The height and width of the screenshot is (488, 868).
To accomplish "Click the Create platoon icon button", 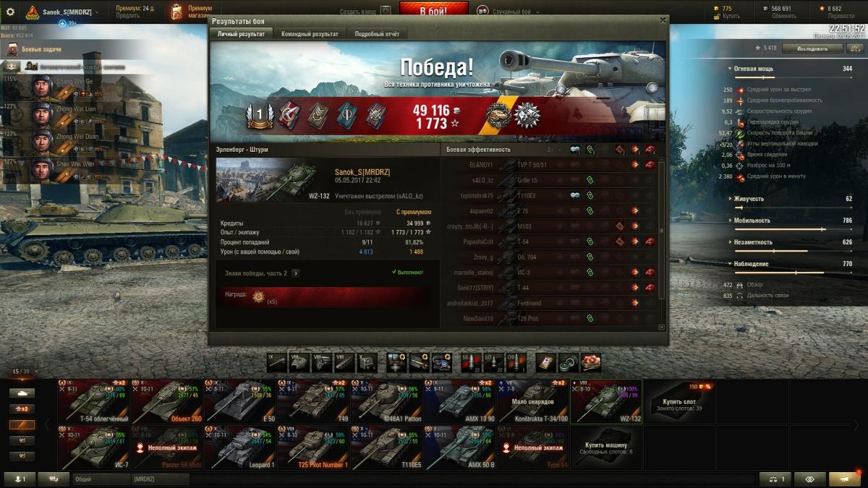I will click(x=386, y=11).
